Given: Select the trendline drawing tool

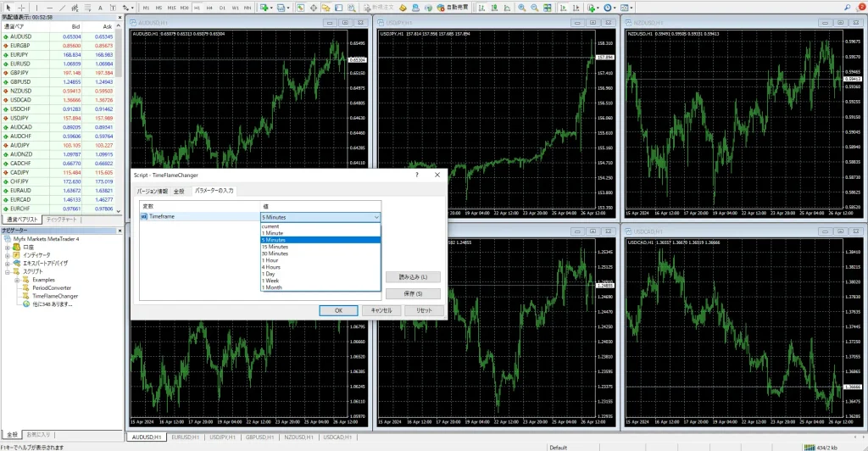Looking at the screenshot, I should (x=63, y=8).
